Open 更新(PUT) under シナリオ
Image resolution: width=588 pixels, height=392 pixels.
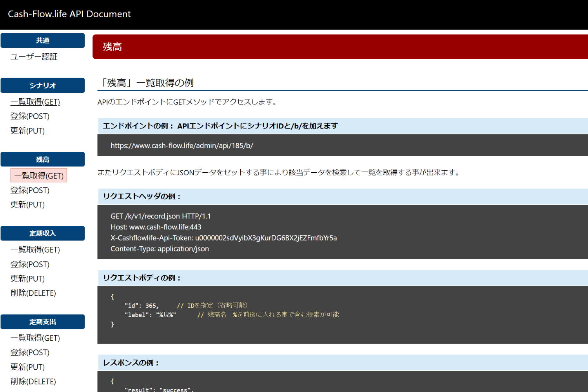pos(28,131)
